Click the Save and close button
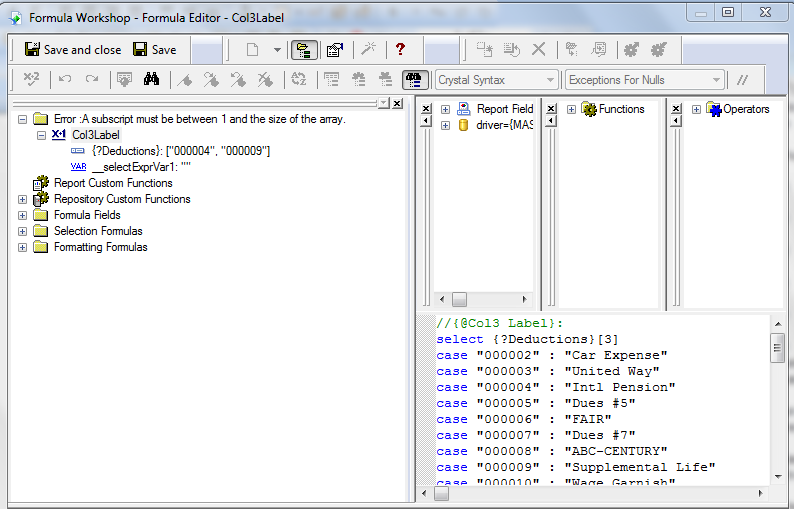 (73, 50)
